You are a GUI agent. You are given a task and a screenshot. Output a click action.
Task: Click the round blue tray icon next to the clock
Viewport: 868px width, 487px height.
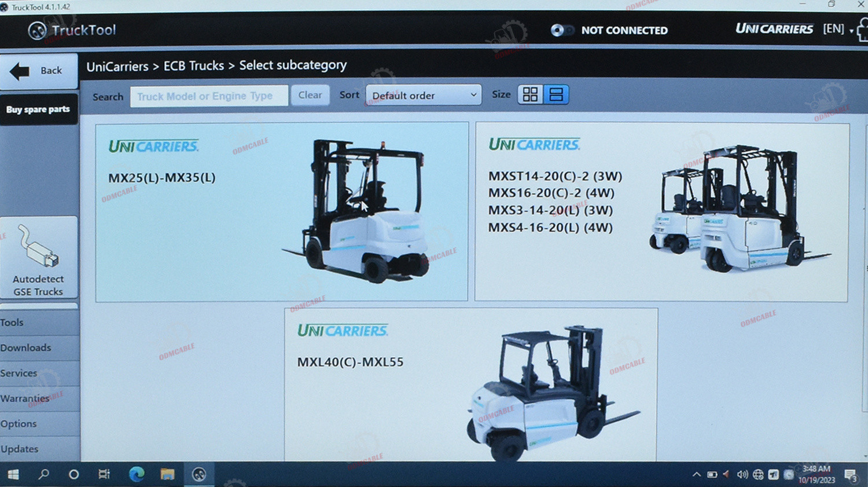788,474
